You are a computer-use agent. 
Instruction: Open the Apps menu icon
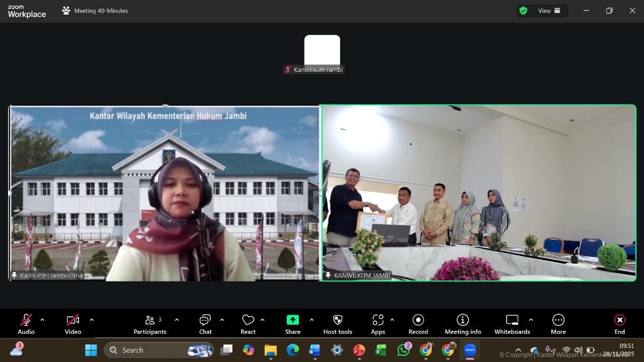378,324
